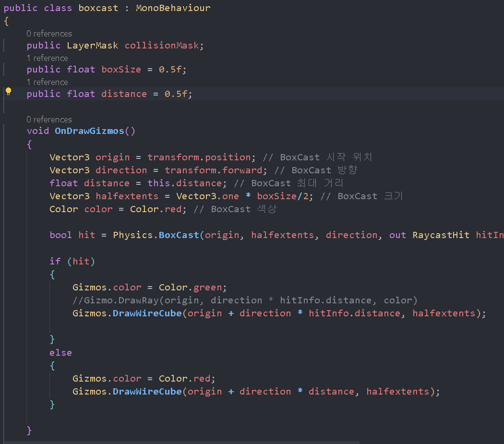Click the 'else' keyword

61,353
